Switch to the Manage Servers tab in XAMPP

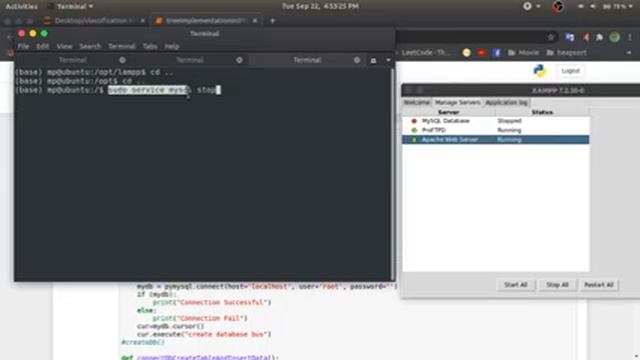(458, 102)
